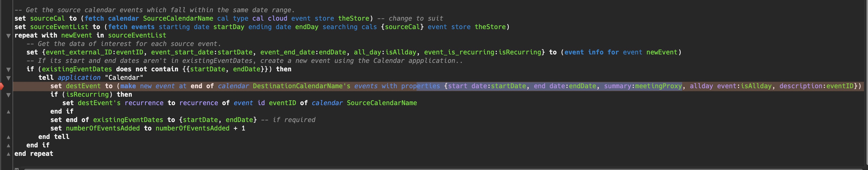The image size is (868, 170).
Task: Click the 'event_end_date' label
Action: click(288, 52)
